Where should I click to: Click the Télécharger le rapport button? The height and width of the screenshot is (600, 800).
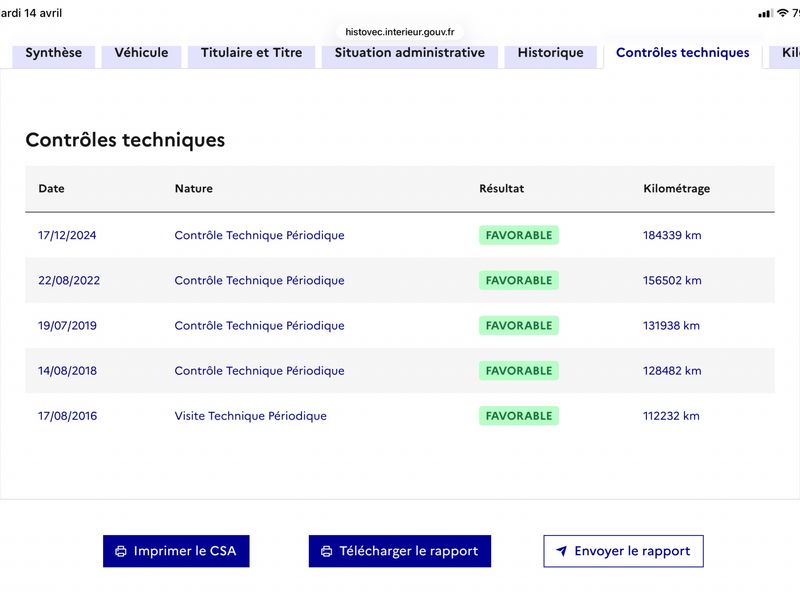coord(399,551)
